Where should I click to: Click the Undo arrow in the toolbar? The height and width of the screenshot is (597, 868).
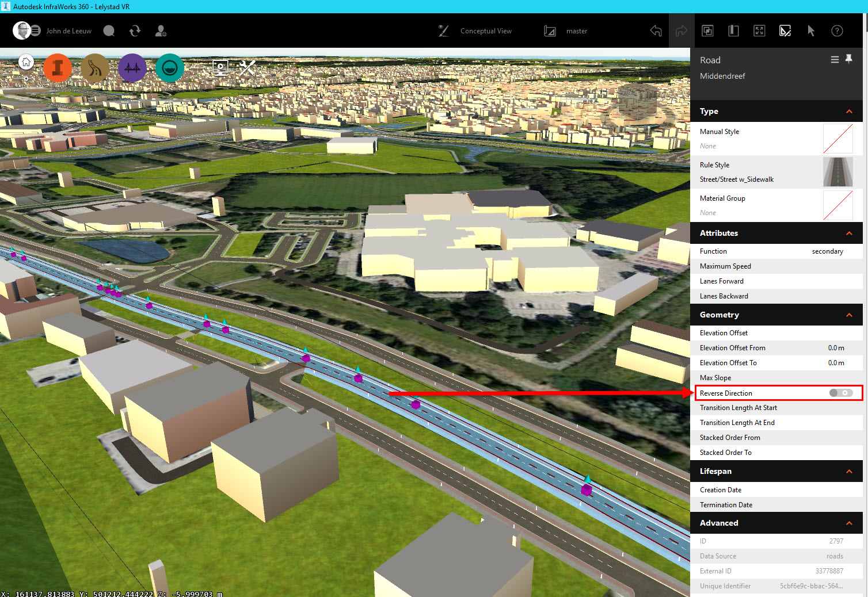pyautogui.click(x=656, y=30)
